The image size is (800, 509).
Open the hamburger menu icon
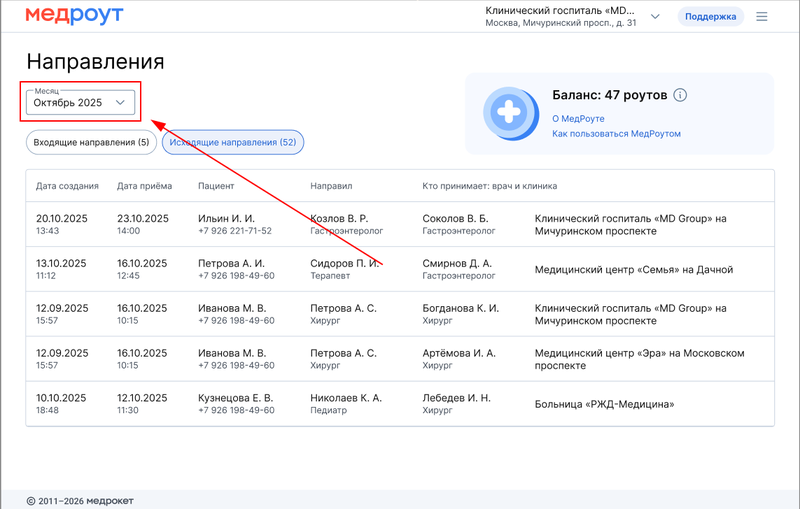[762, 17]
